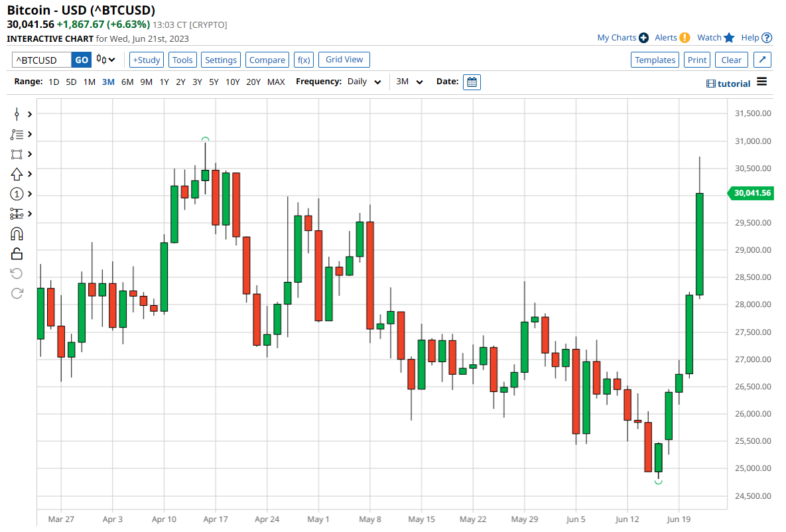Click the My Charts plus icon
The height and width of the screenshot is (532, 786).
coord(643,38)
